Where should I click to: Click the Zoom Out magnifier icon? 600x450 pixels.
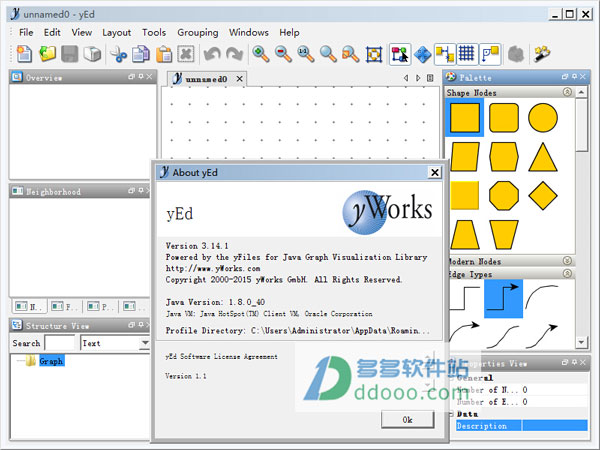pyautogui.click(x=283, y=54)
